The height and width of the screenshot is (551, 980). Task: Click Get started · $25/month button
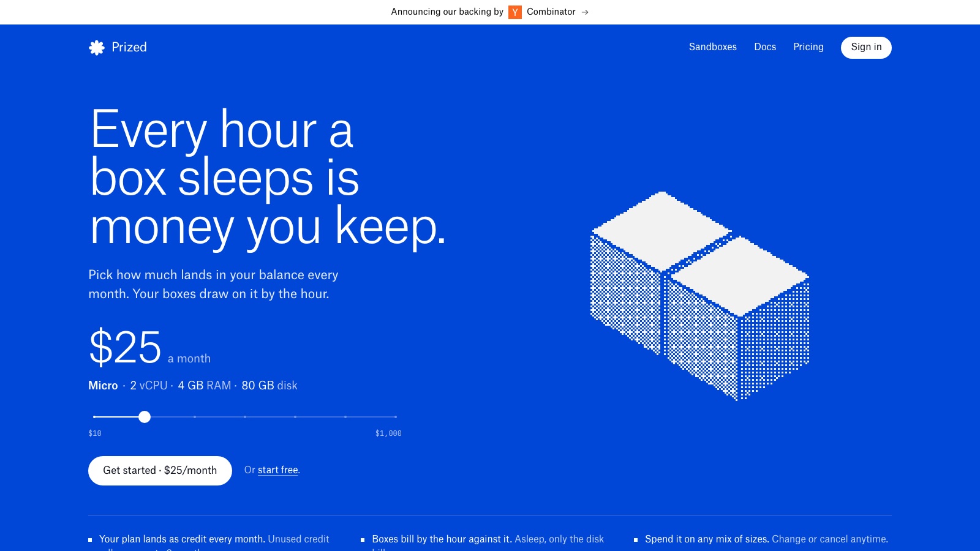click(x=160, y=471)
